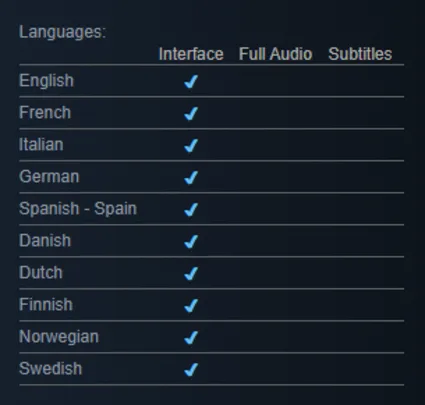
Task: Select the Spanish - Spain row label
Action: point(78,209)
